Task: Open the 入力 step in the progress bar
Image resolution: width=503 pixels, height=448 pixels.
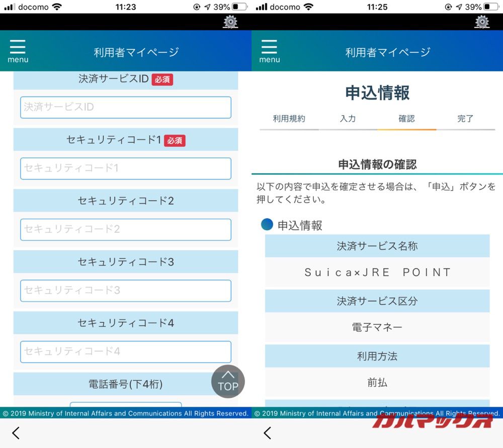Action: tap(348, 119)
